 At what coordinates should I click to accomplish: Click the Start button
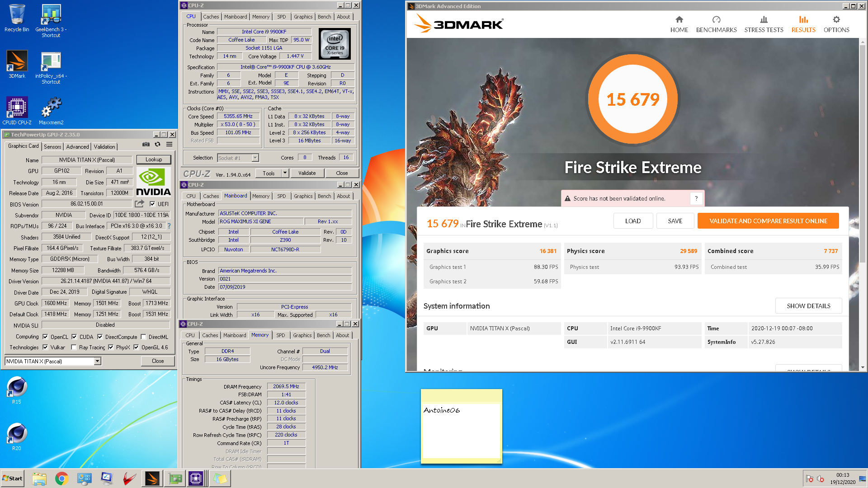[x=13, y=479]
